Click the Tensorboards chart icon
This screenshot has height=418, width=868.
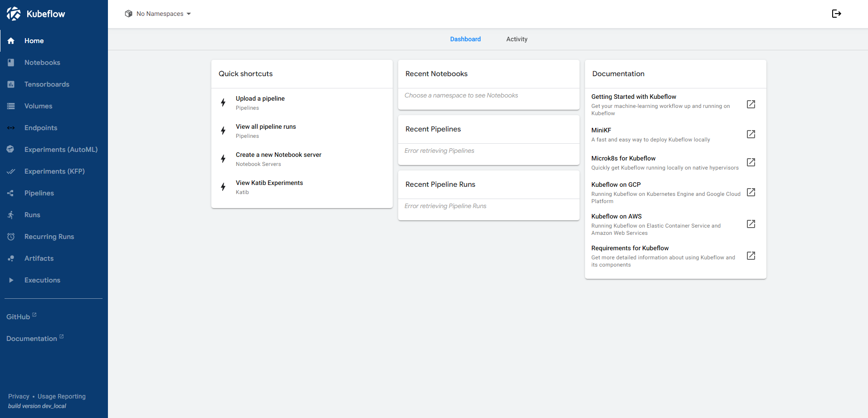11,84
